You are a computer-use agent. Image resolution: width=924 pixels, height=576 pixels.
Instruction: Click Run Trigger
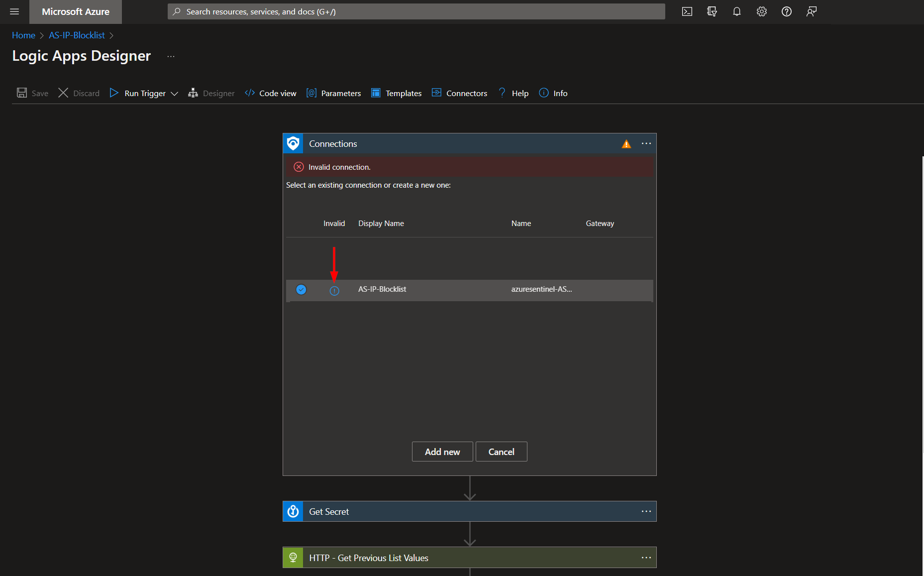tap(138, 93)
